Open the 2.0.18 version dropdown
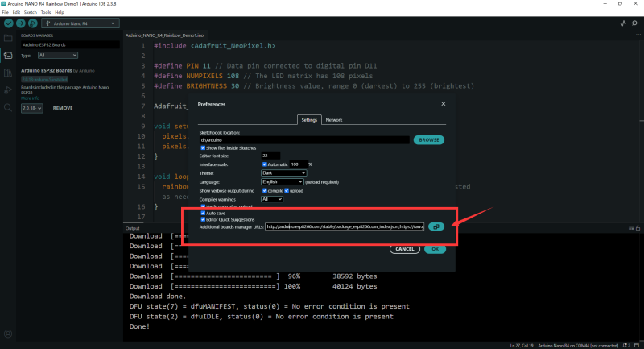 (32, 108)
